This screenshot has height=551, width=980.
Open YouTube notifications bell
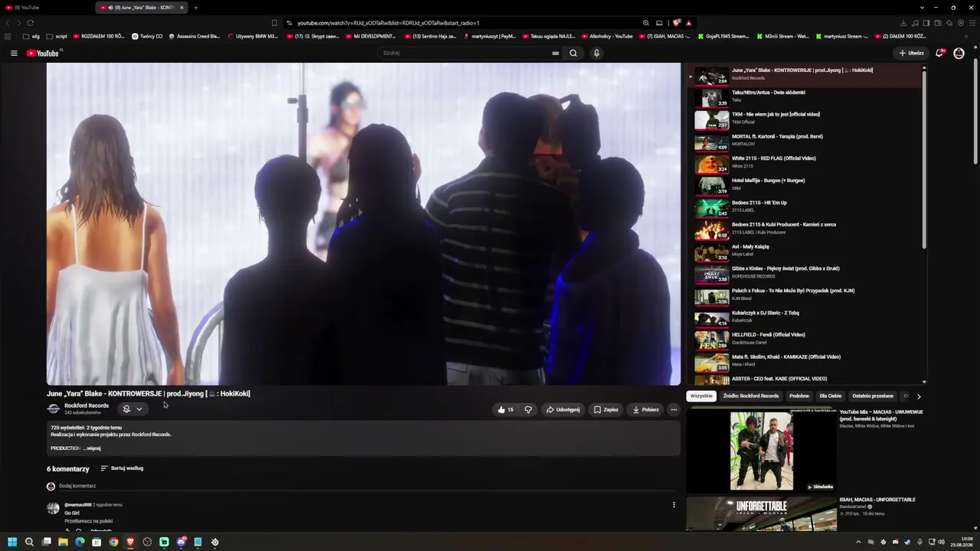point(939,53)
